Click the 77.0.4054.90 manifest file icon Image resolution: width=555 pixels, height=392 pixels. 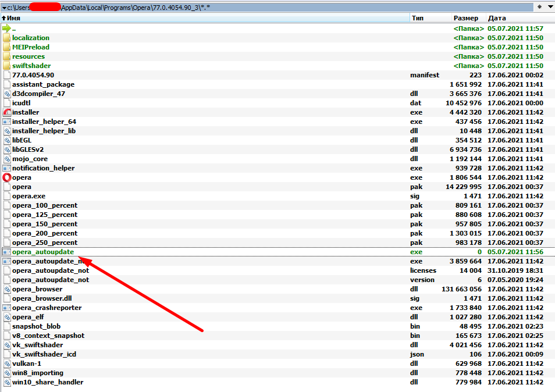pos(7,75)
